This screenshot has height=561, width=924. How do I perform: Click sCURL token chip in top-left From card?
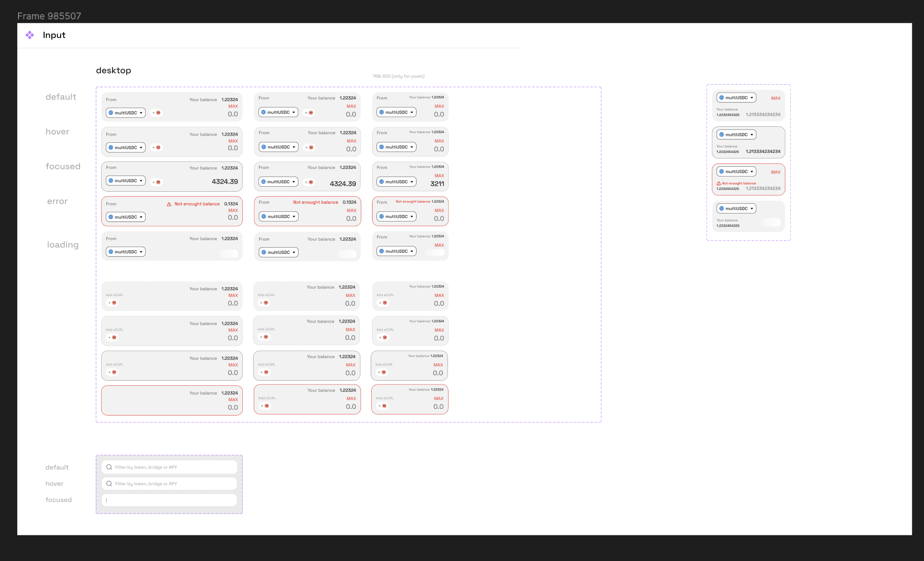(x=156, y=113)
